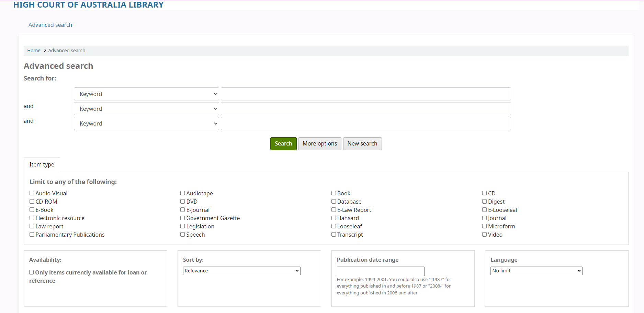Tick the Audiotape checkbox
Image resolution: width=644 pixels, height=313 pixels.
pos(183,193)
